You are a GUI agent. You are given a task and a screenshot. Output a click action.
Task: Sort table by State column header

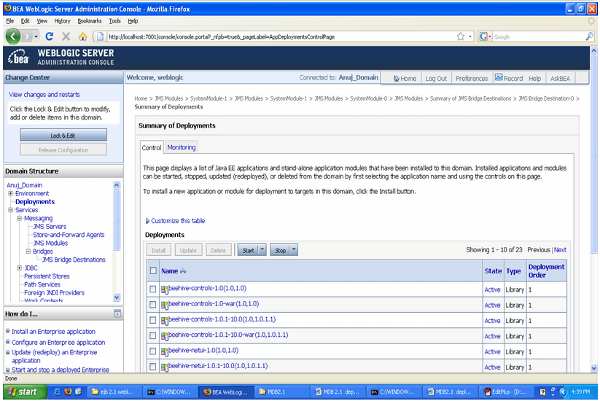click(493, 271)
